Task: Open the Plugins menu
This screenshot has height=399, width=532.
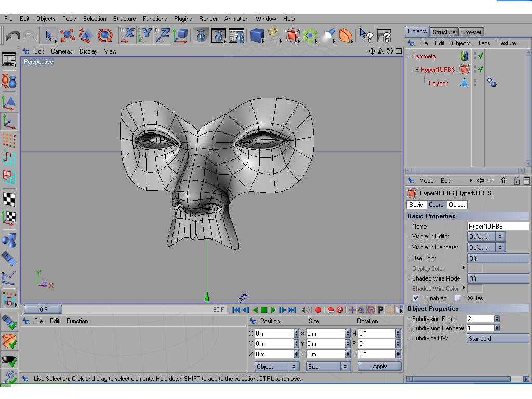Action: (183, 19)
